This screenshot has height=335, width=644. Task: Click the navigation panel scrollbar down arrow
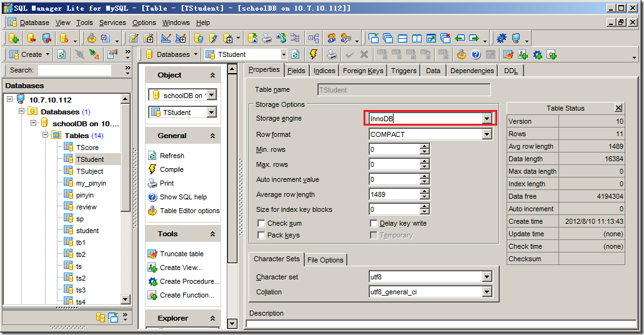click(232, 324)
